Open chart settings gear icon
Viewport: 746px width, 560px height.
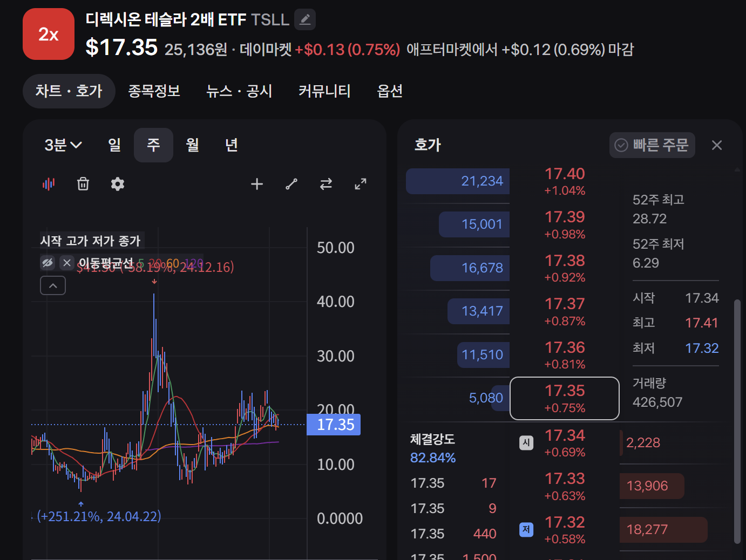click(118, 184)
